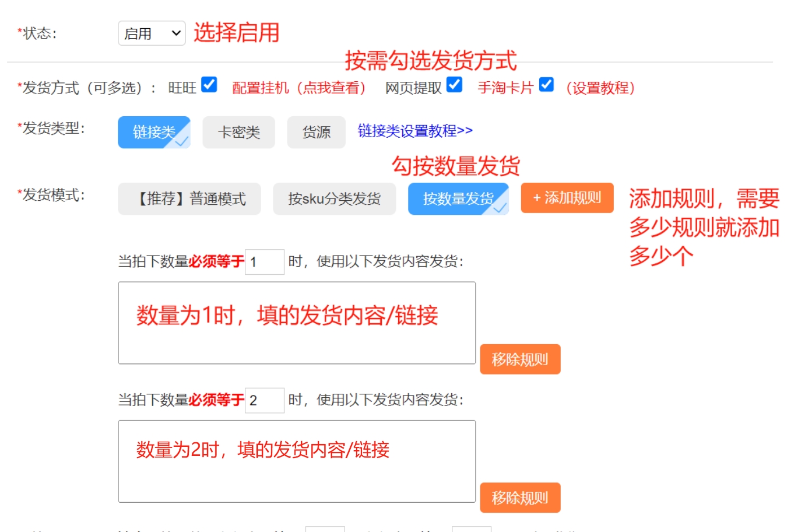This screenshot has width=797, height=532.
Task: Open the 配置挂机（点我查看）link
Action: 298,88
